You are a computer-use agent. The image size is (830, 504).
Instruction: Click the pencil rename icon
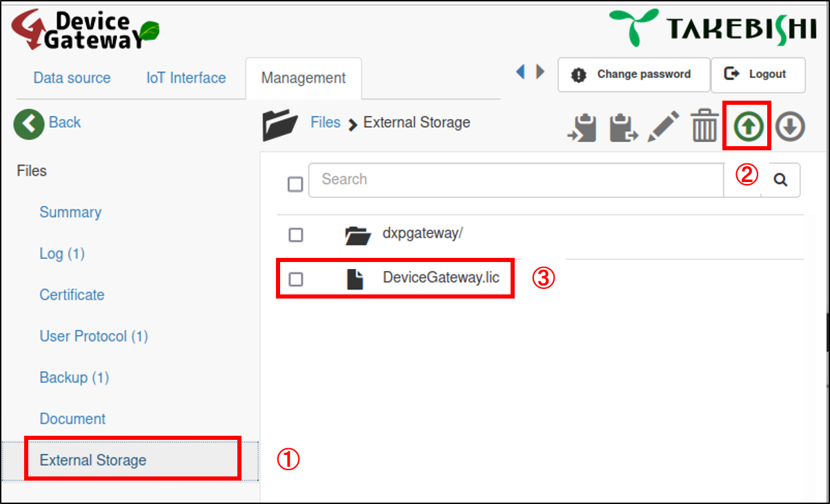point(663,127)
